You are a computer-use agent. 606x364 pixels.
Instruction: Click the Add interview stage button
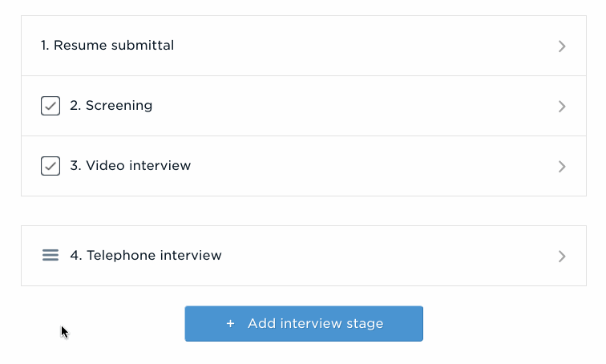pos(304,323)
